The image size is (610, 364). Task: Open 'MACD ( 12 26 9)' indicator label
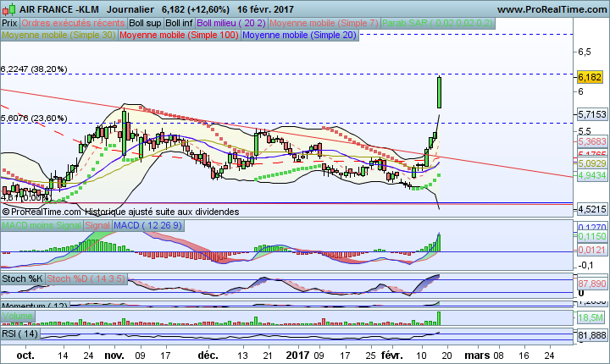[147, 225]
